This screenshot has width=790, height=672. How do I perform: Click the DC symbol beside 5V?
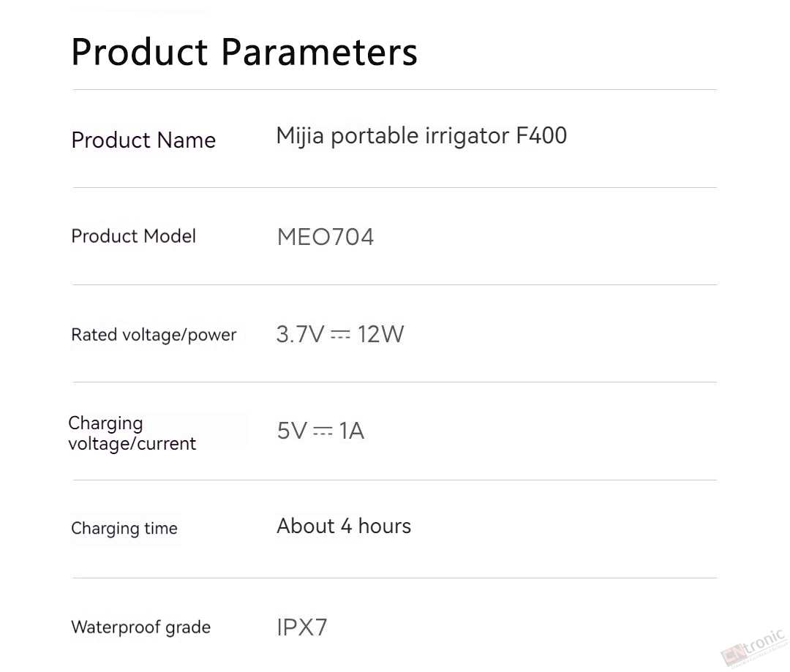323,431
